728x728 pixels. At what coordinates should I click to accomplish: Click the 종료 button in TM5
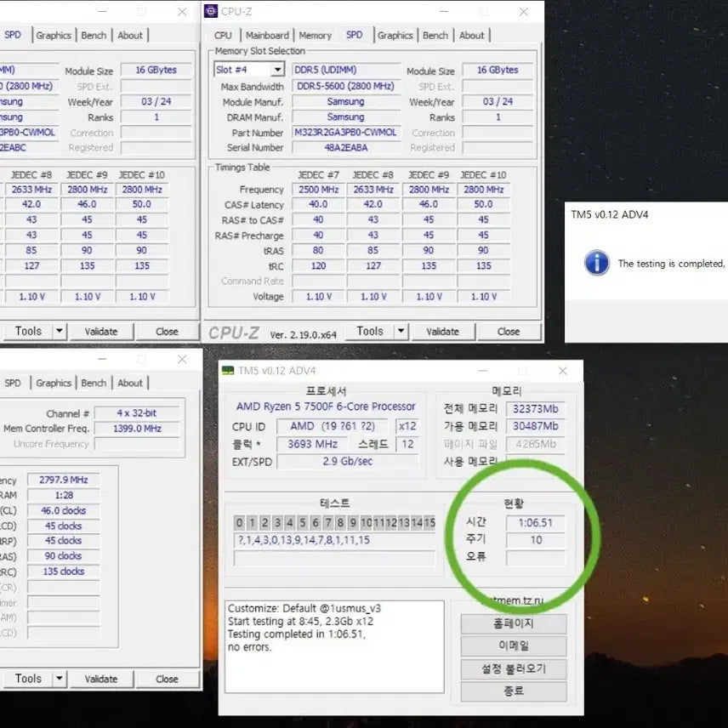click(x=514, y=691)
